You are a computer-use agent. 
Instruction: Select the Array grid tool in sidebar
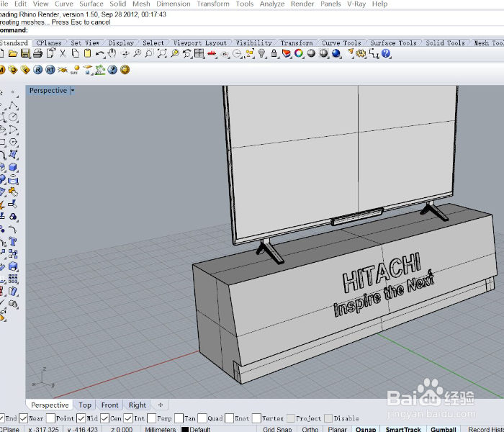pos(13,279)
